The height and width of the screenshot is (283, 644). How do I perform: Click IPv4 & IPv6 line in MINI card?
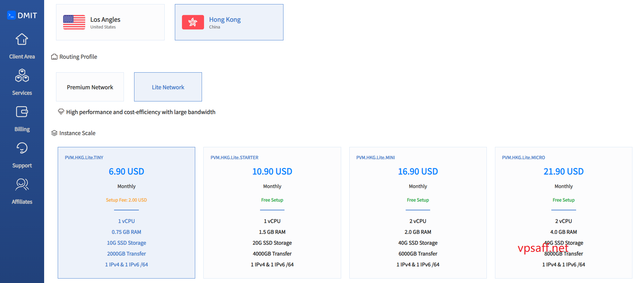pyautogui.click(x=418, y=265)
